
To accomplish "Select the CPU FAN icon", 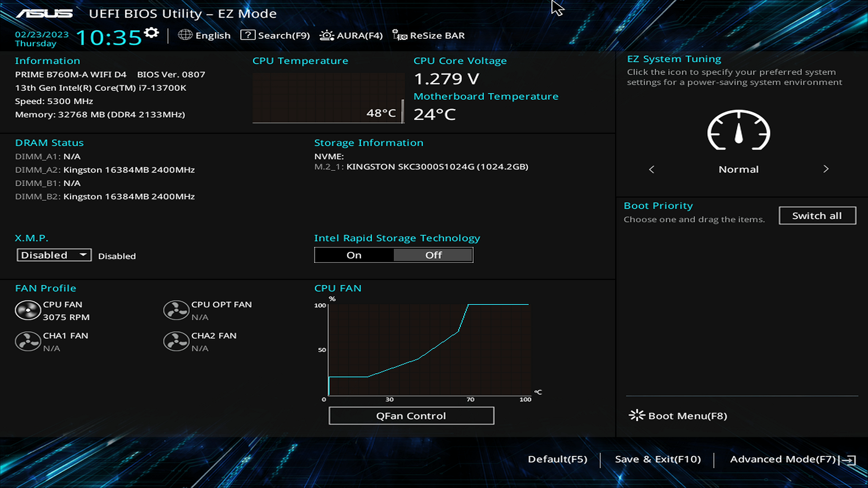I will [28, 311].
